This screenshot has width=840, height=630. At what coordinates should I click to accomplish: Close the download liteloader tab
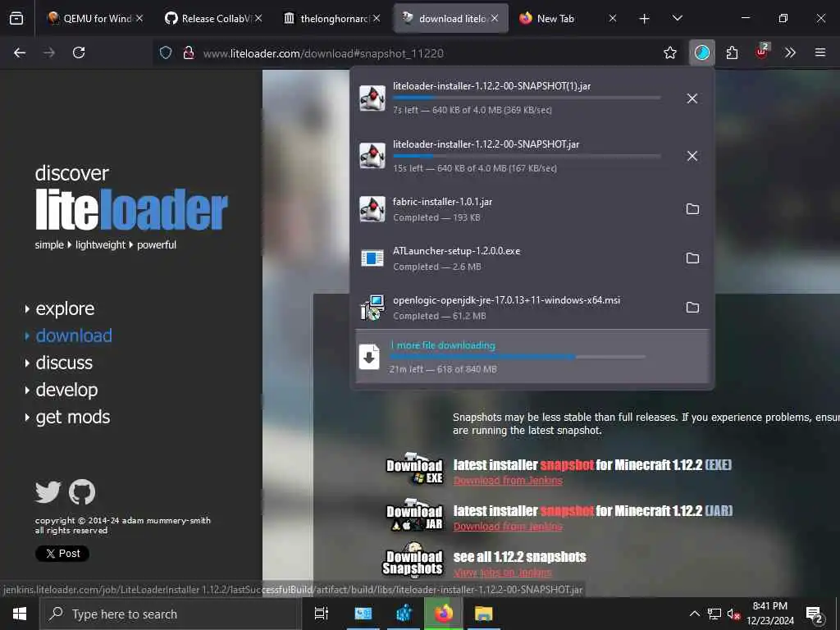(x=495, y=18)
